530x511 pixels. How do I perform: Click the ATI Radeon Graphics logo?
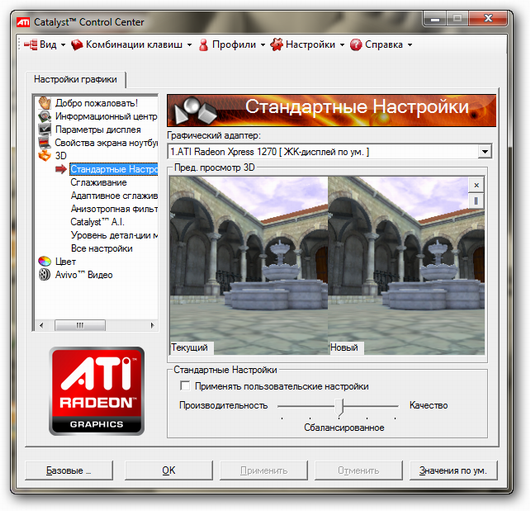[x=97, y=391]
